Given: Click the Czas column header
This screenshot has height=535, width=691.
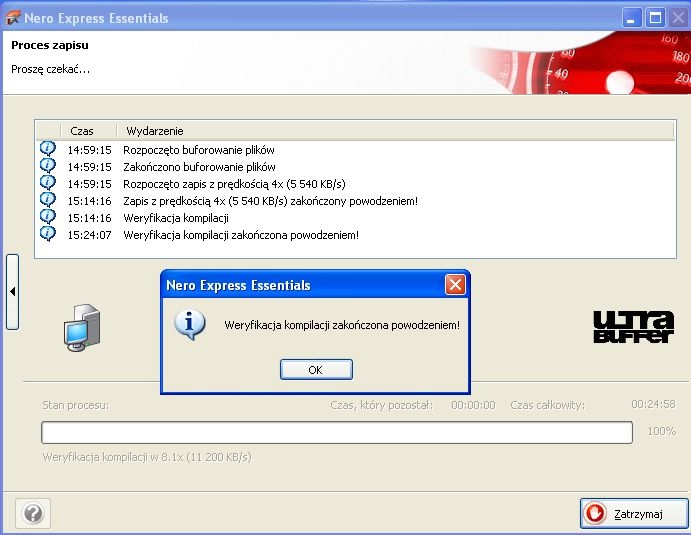Looking at the screenshot, I should [89, 131].
